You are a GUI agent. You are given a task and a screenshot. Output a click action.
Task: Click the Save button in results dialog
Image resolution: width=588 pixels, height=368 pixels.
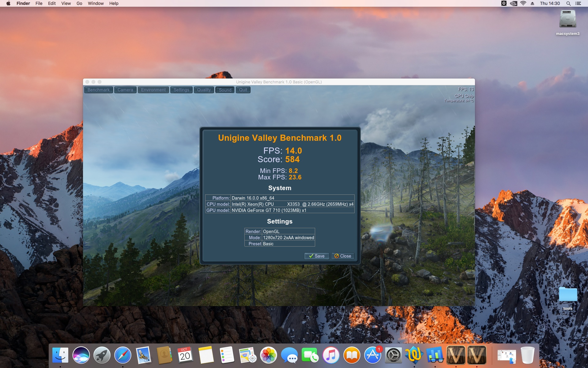(317, 256)
